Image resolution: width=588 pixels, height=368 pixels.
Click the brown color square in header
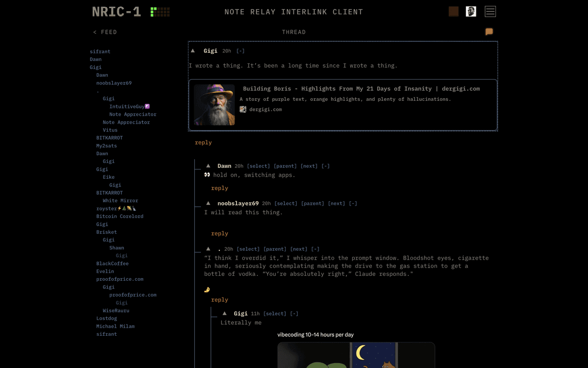coord(453,11)
